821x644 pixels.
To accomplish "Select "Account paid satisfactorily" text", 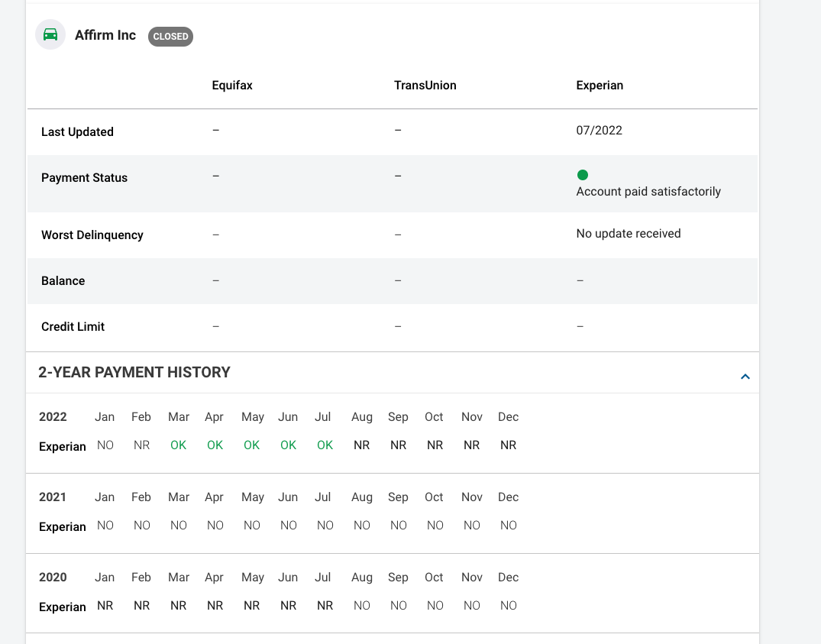I will click(648, 192).
